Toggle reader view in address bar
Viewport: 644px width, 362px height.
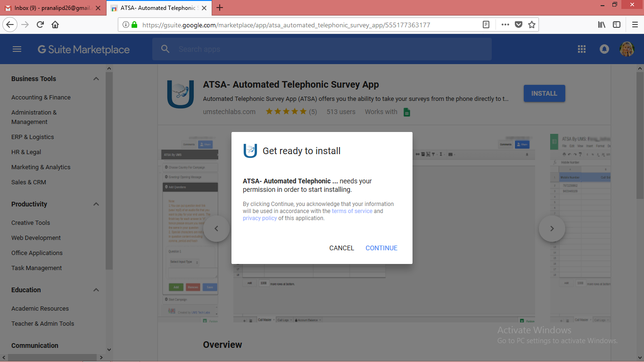pos(486,25)
